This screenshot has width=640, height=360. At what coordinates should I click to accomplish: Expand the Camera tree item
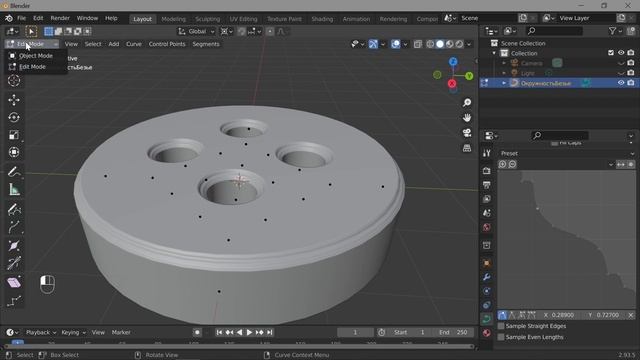[504, 63]
